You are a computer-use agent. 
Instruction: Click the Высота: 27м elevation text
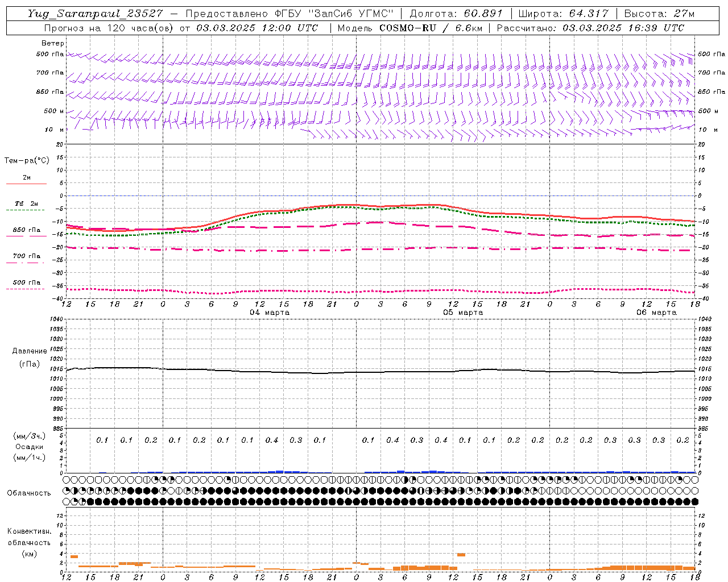tap(659, 14)
